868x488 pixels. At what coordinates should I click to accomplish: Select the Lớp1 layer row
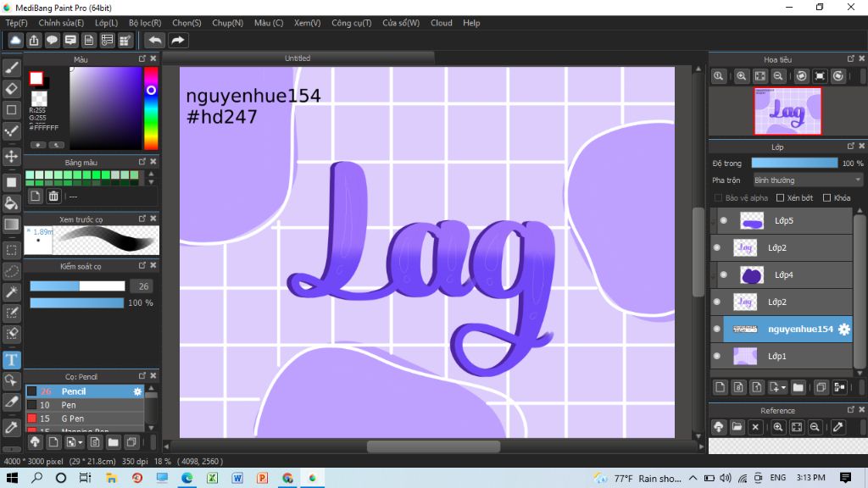click(781, 357)
